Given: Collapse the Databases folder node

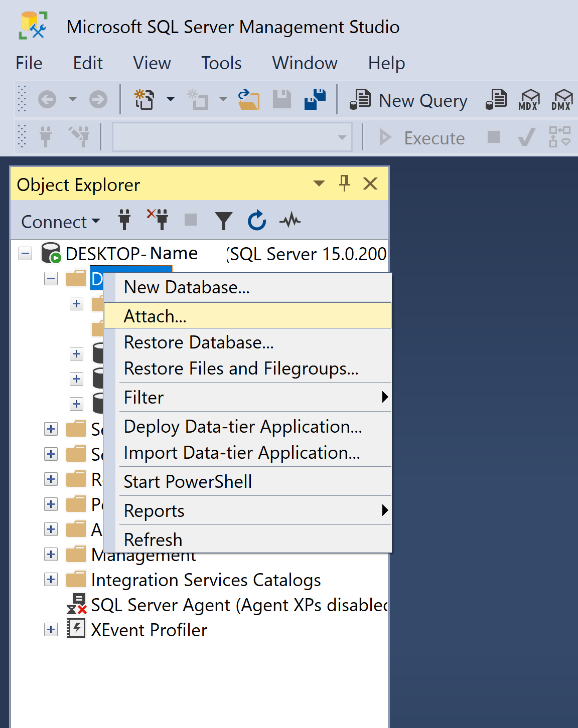Looking at the screenshot, I should coord(51,279).
